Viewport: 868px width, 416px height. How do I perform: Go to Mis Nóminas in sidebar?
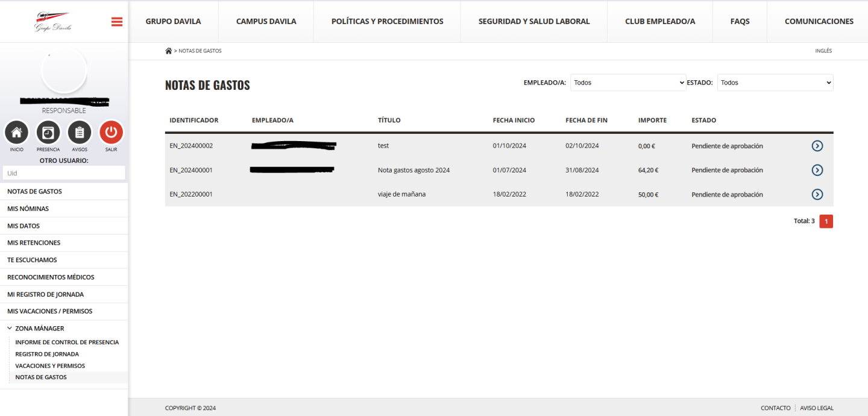point(28,209)
